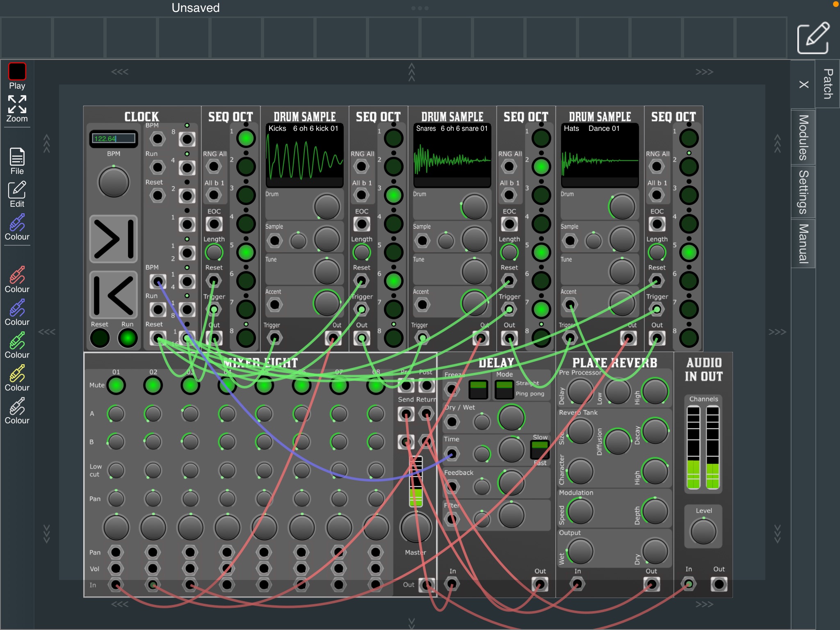Click the BPM value field 122.64
The width and height of the screenshot is (840, 630).
coord(114,139)
